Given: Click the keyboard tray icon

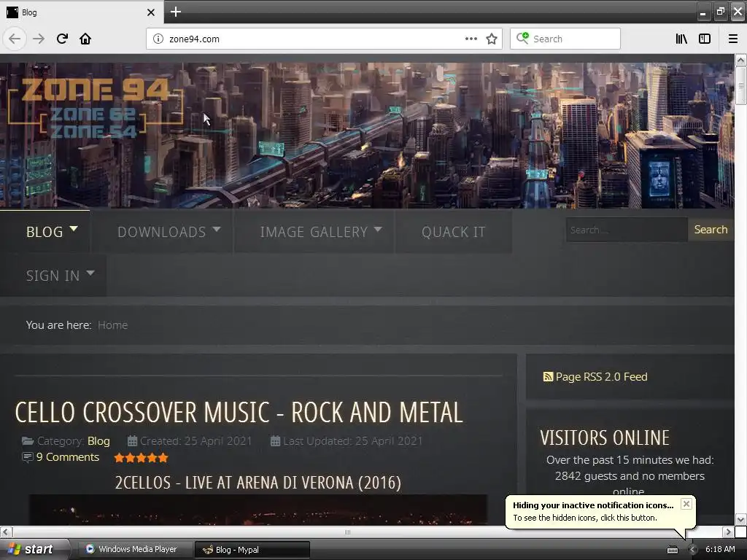Looking at the screenshot, I should 672,550.
